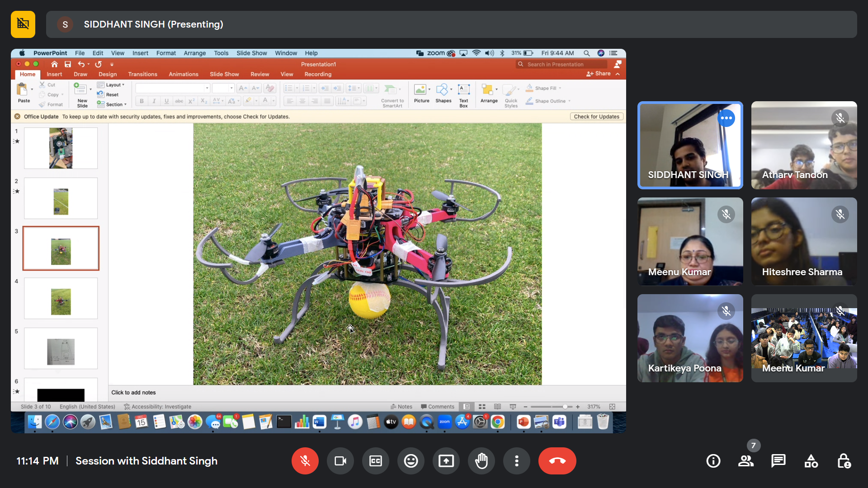Select slide 4 thumbnail

click(x=61, y=299)
